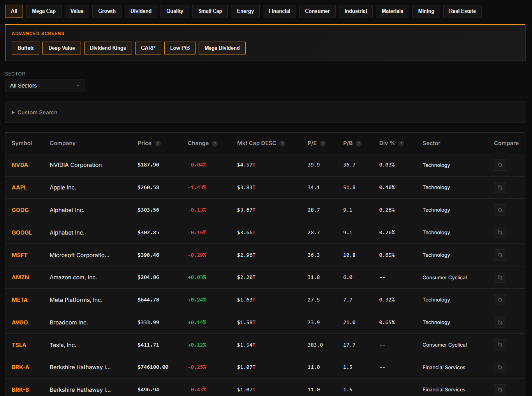Click the P/B column question mark icon

358,143
